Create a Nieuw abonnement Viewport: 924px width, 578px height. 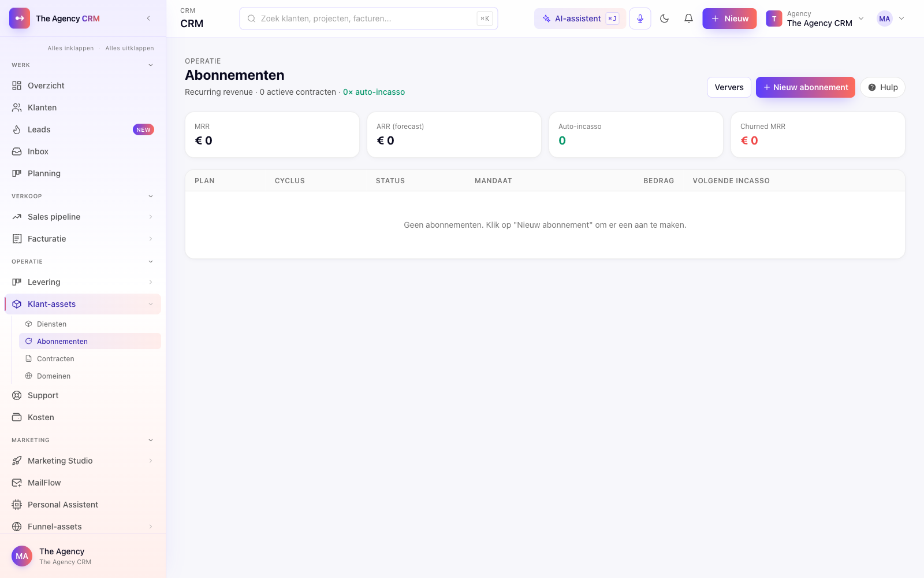pyautogui.click(x=805, y=87)
